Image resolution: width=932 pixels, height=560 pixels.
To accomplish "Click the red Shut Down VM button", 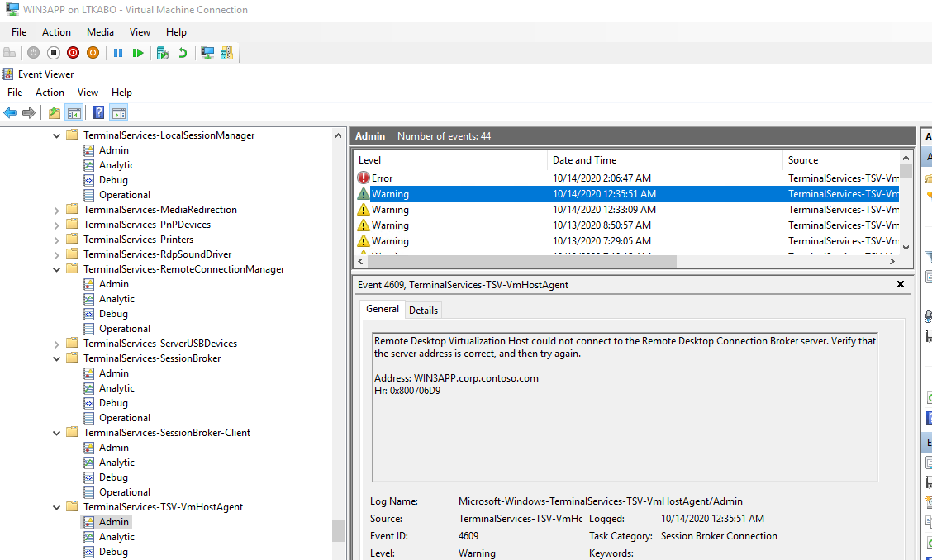I will point(73,53).
